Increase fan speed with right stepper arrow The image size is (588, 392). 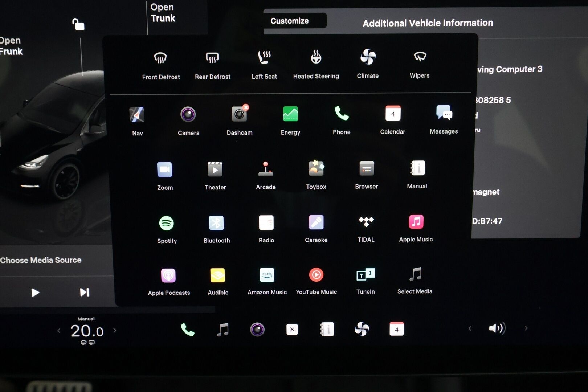pyautogui.click(x=115, y=330)
